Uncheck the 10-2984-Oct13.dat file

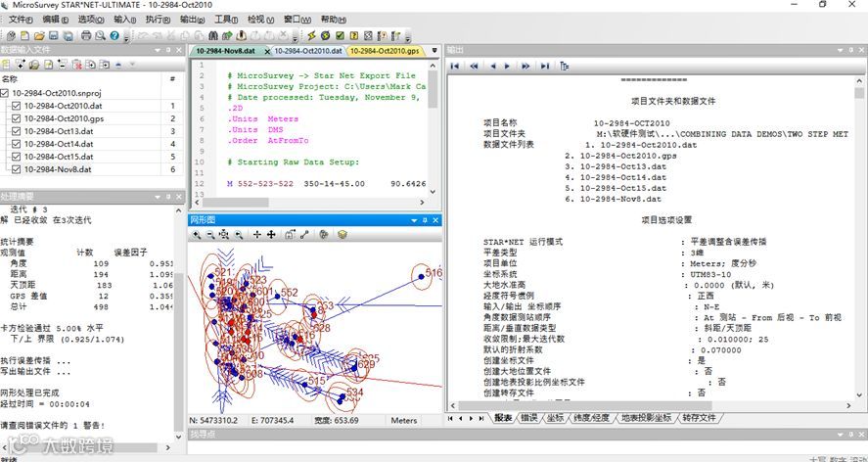click(16, 131)
